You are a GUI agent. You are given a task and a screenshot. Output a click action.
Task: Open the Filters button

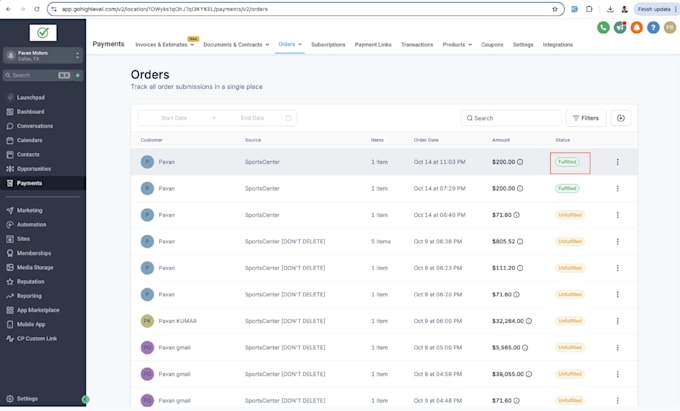click(586, 118)
